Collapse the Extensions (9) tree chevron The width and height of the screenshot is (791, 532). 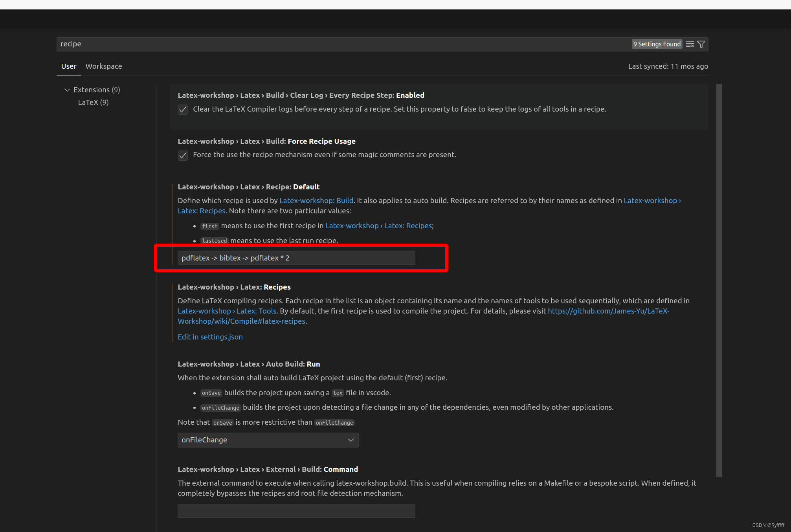67,90
